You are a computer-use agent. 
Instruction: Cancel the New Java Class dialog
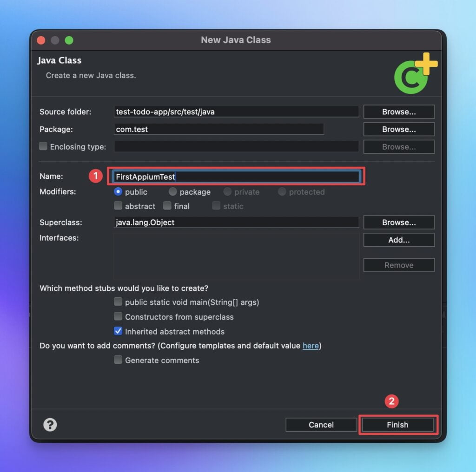[x=321, y=425]
